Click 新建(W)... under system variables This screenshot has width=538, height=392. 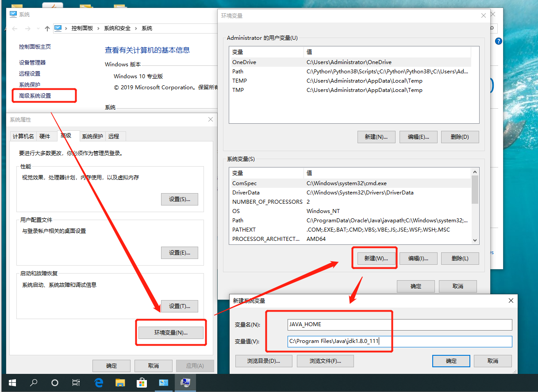click(x=376, y=259)
